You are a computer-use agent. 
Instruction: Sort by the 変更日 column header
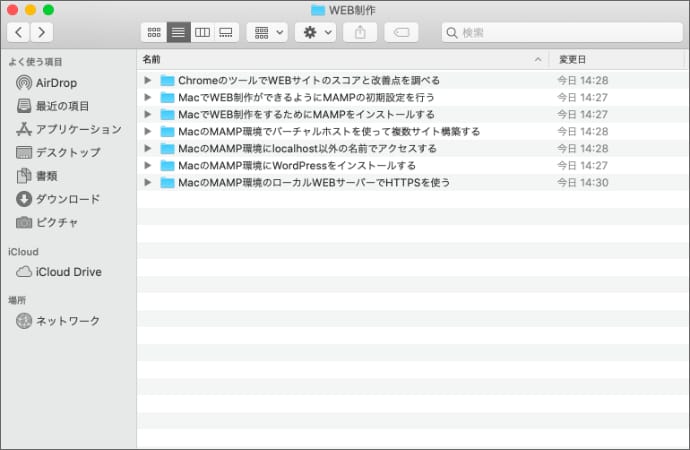(x=615, y=60)
